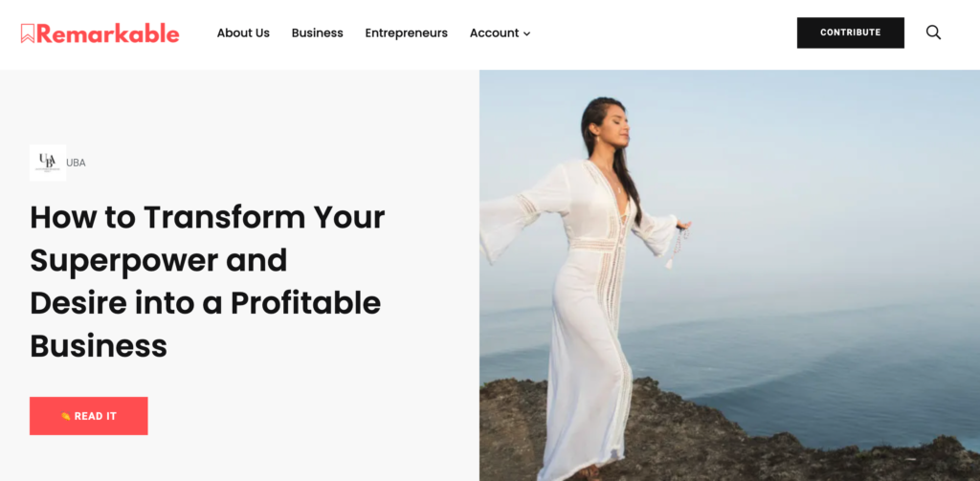Click the UBA author name

[76, 163]
